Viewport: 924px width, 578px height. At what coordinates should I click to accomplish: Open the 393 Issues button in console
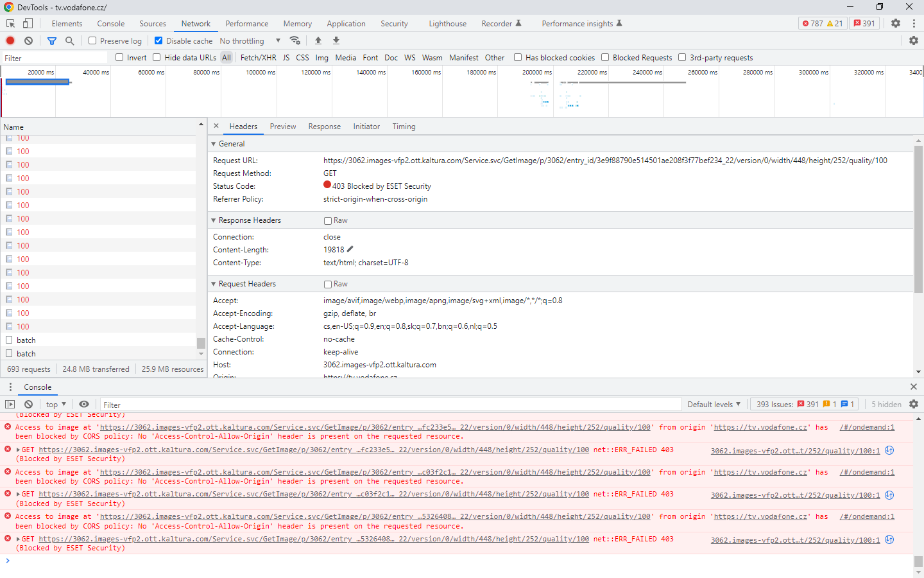(805, 405)
